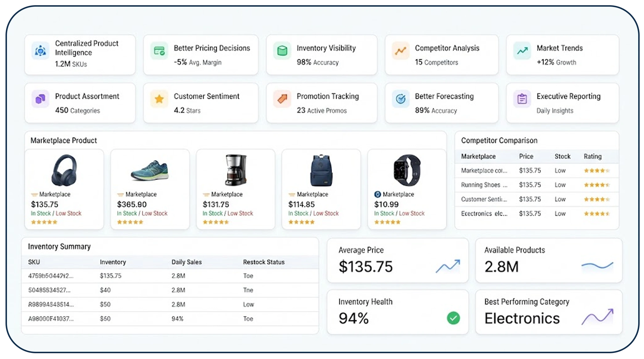This screenshot has width=644, height=359.
Task: Click the marketplace logo on the coffee maker card
Action: (206, 195)
